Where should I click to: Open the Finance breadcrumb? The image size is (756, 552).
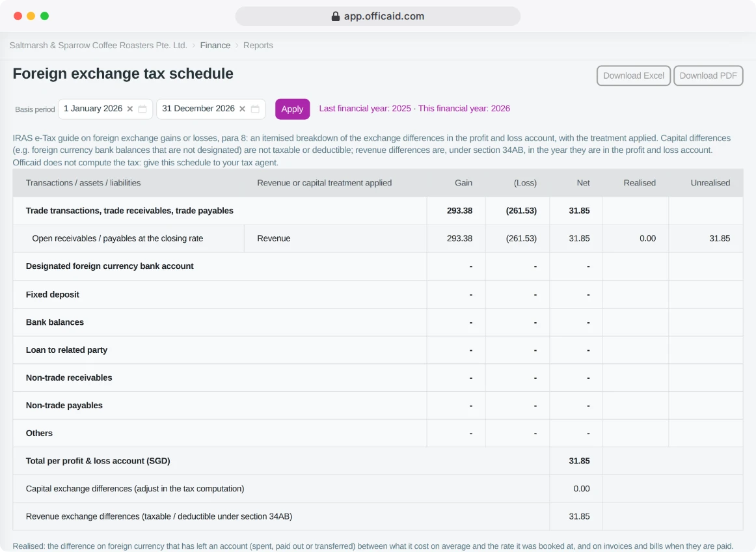tap(215, 46)
